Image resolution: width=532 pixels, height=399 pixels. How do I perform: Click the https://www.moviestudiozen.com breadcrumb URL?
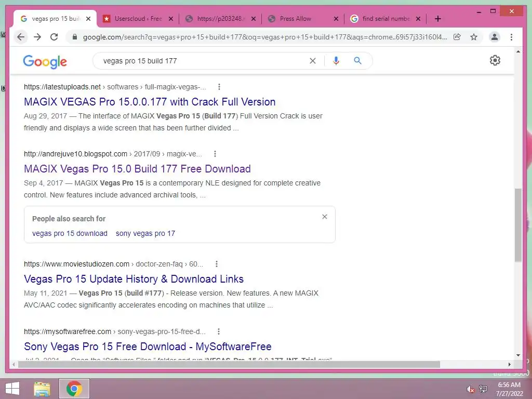coord(76,264)
